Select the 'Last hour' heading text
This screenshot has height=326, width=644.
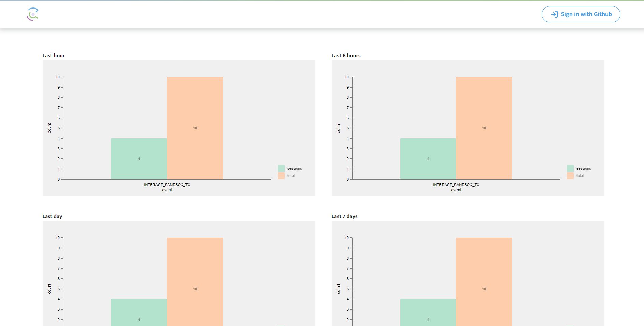point(54,56)
